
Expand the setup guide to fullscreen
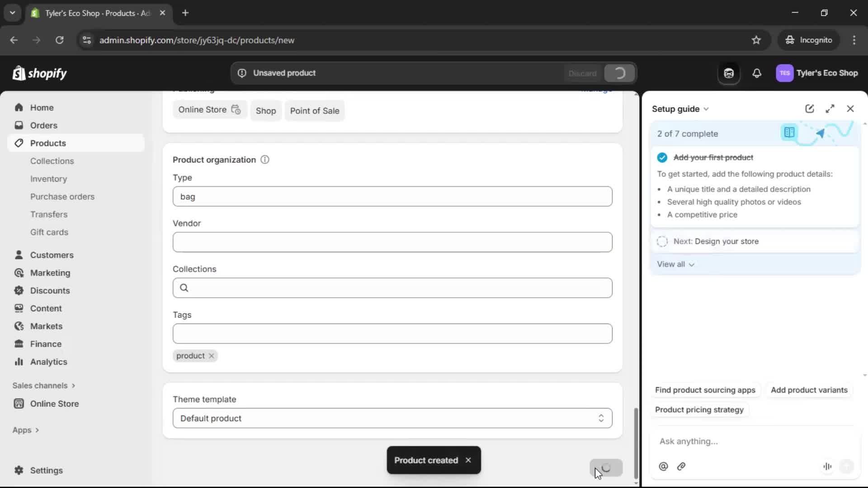[830, 108]
